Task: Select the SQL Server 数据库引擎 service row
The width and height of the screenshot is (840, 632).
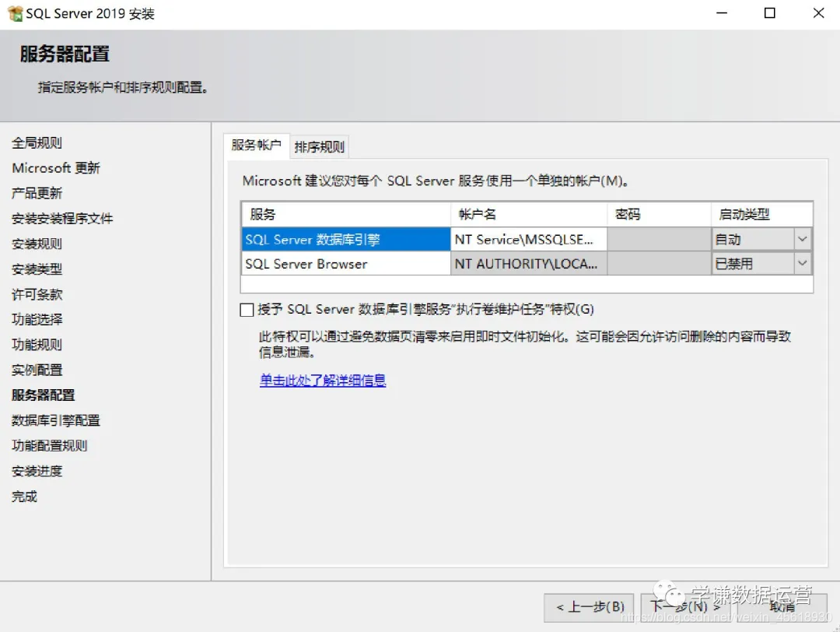Action: (x=345, y=239)
